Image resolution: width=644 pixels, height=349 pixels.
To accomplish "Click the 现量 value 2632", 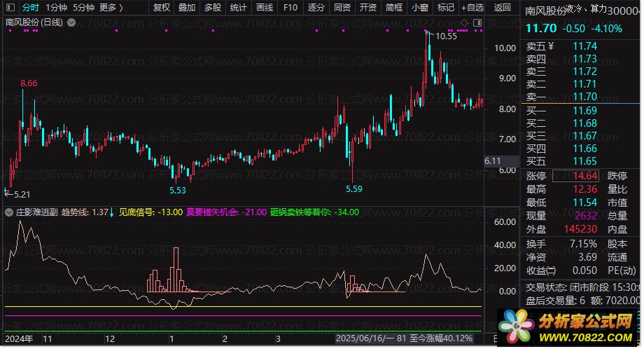I will [586, 216].
